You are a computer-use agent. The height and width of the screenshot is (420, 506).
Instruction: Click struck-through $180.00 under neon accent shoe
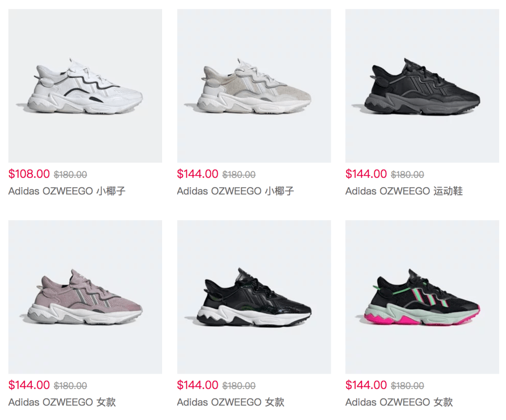(407, 386)
